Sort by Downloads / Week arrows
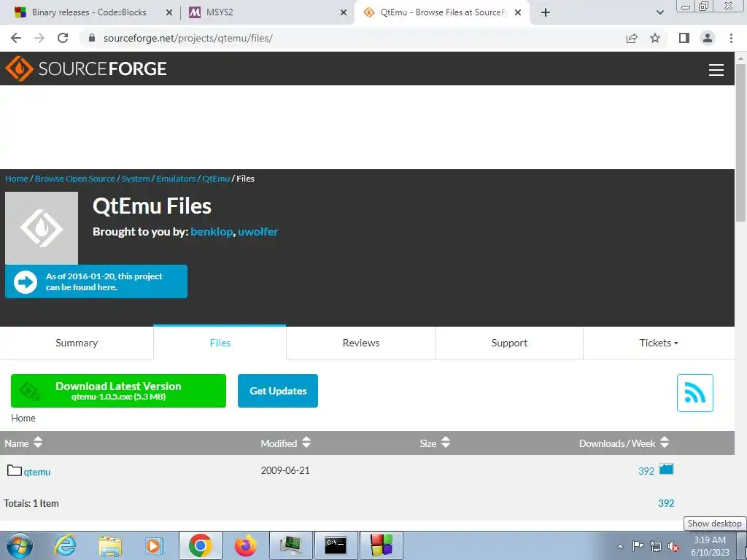The width and height of the screenshot is (747, 560). tap(665, 443)
